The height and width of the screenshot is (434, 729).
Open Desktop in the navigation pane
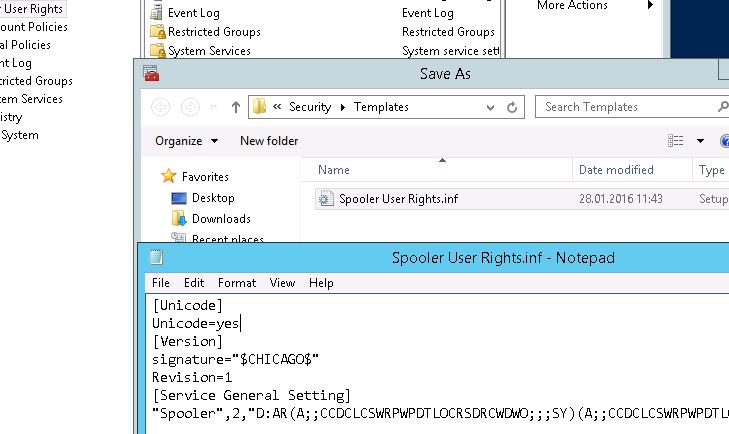tap(213, 198)
